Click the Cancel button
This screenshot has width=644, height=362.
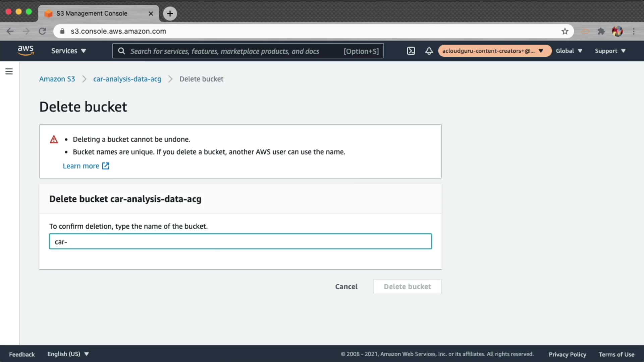[x=346, y=287]
